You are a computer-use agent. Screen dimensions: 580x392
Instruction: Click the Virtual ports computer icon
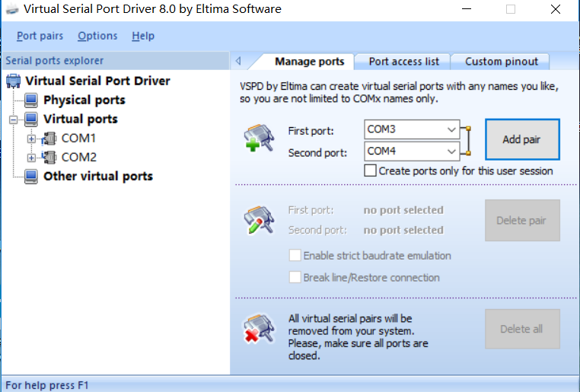tap(31, 119)
